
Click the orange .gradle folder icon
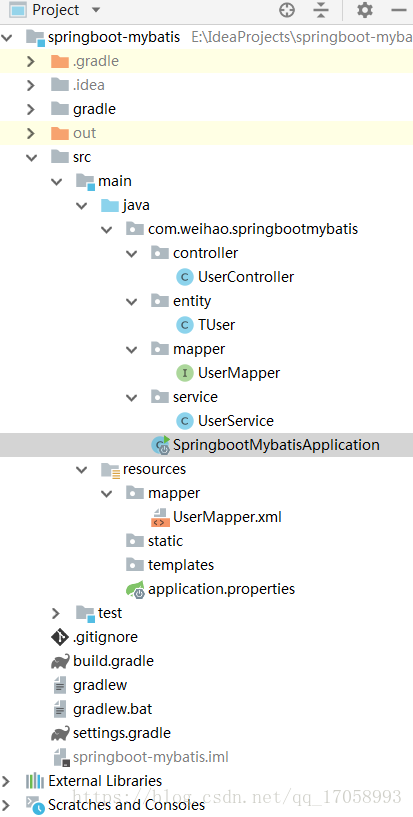point(60,61)
